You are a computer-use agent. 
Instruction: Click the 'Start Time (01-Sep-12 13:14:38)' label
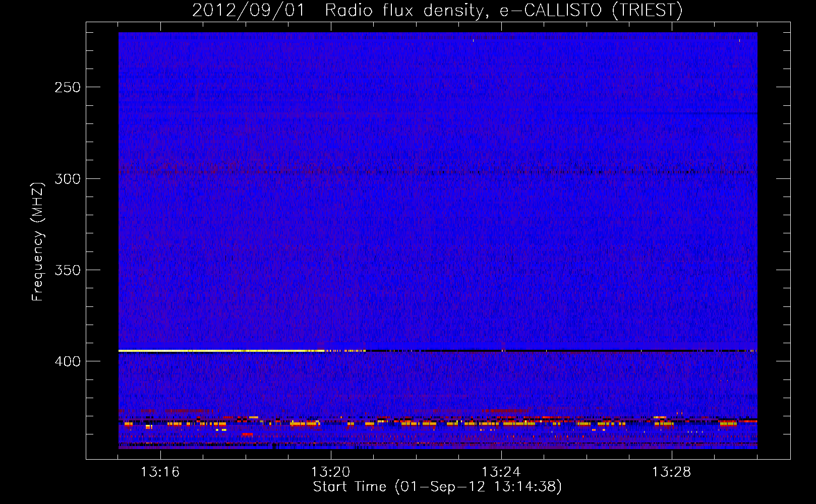point(437,487)
